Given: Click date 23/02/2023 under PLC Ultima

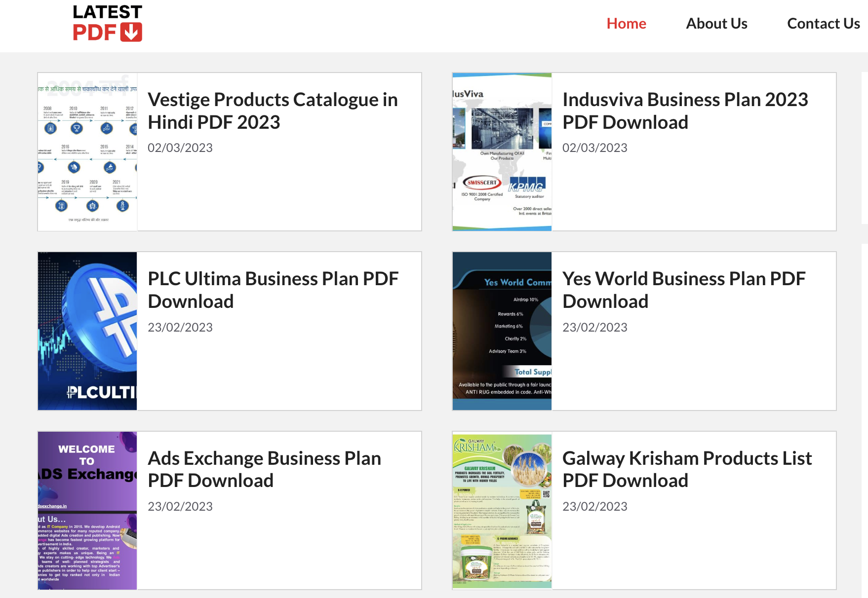Looking at the screenshot, I should (180, 327).
